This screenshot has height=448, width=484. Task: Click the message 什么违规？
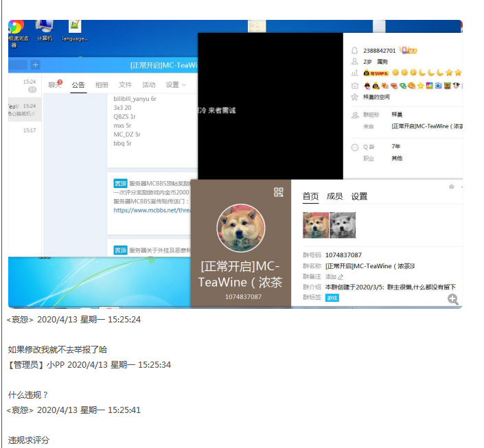click(28, 395)
